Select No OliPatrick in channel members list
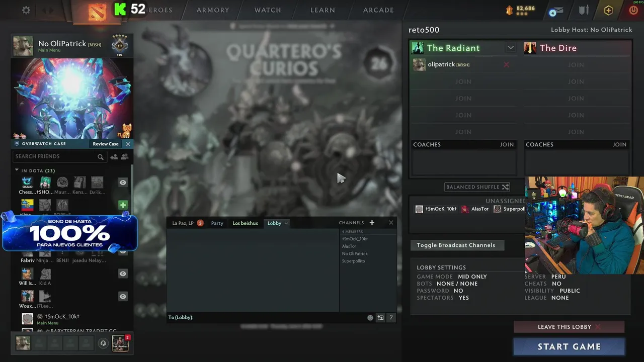This screenshot has width=644, height=362. click(355, 253)
